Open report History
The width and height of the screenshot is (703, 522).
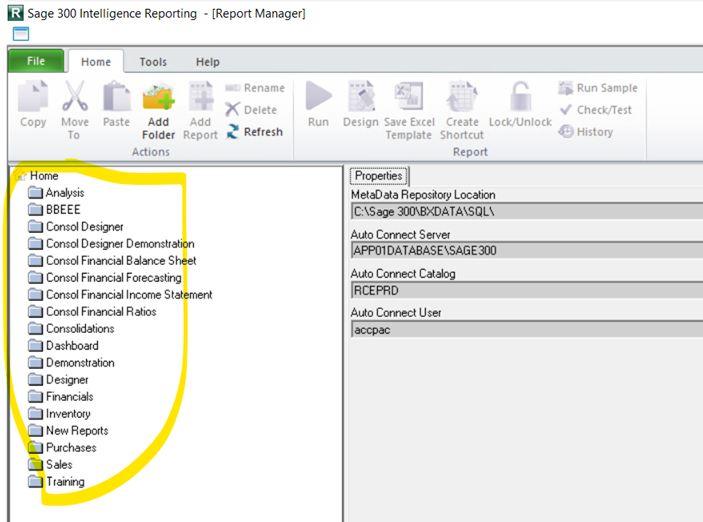[586, 132]
